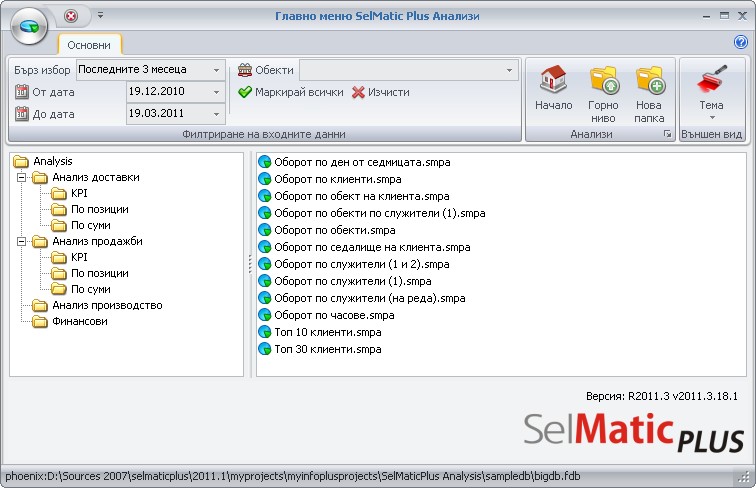Open the Тема theme brush icon
756x488 pixels.
tap(712, 79)
